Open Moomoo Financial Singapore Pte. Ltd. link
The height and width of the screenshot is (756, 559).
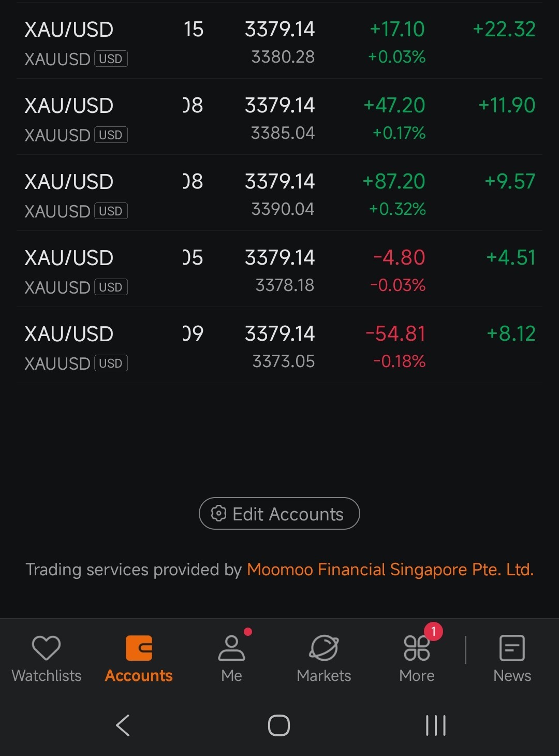tap(390, 570)
